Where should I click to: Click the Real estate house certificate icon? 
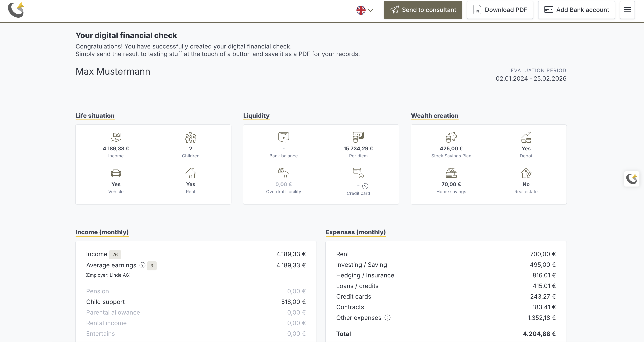pos(526,173)
